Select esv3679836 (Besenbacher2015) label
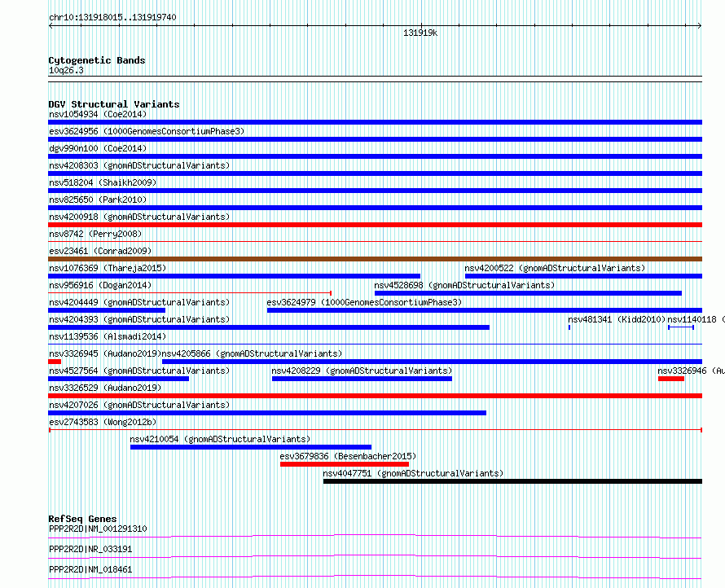 tap(348, 456)
